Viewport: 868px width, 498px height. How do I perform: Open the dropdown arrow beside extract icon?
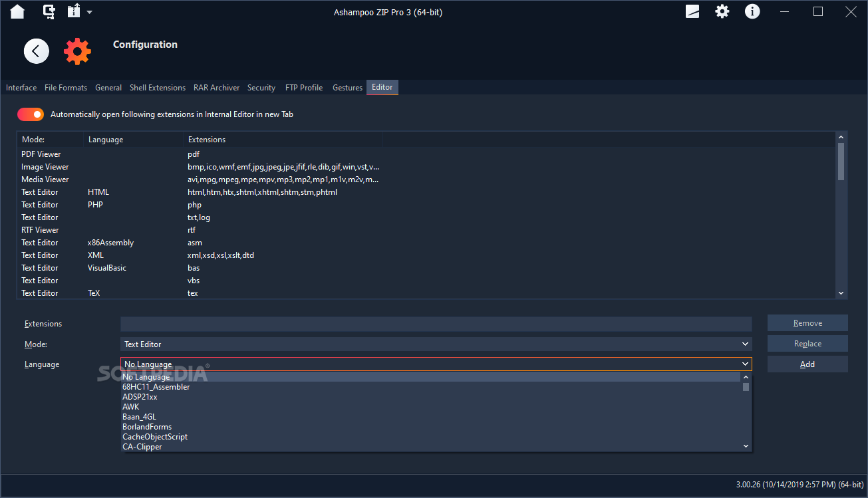point(90,13)
